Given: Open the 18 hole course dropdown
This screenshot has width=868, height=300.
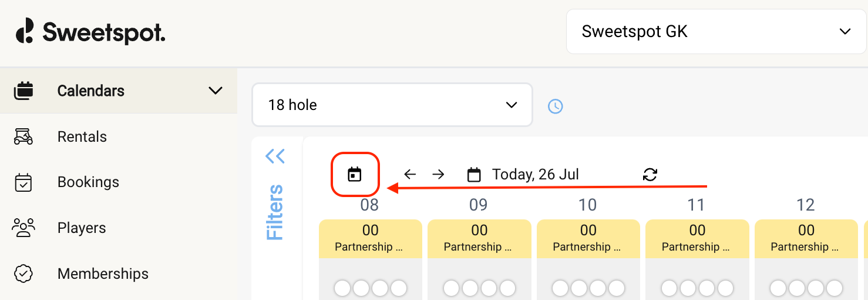Looking at the screenshot, I should point(392,105).
